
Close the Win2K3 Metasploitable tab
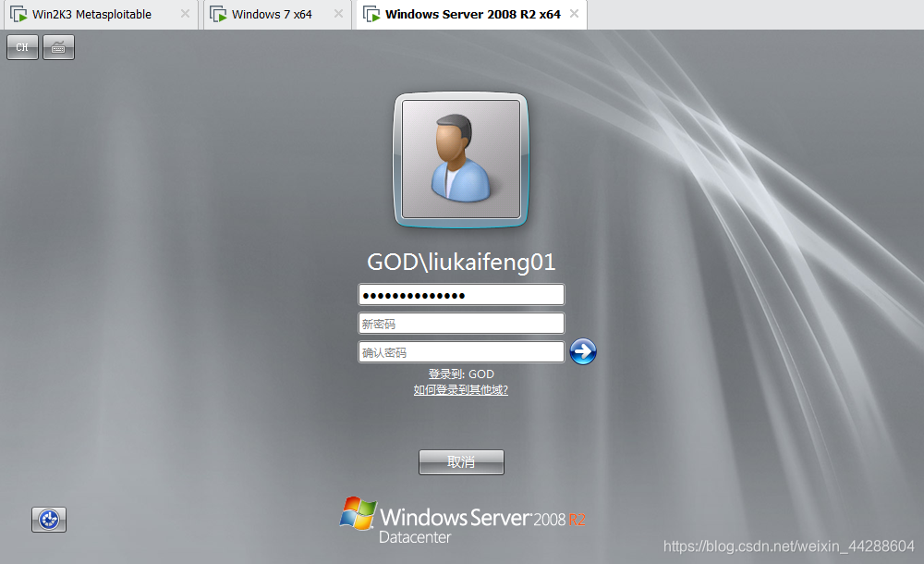(185, 14)
